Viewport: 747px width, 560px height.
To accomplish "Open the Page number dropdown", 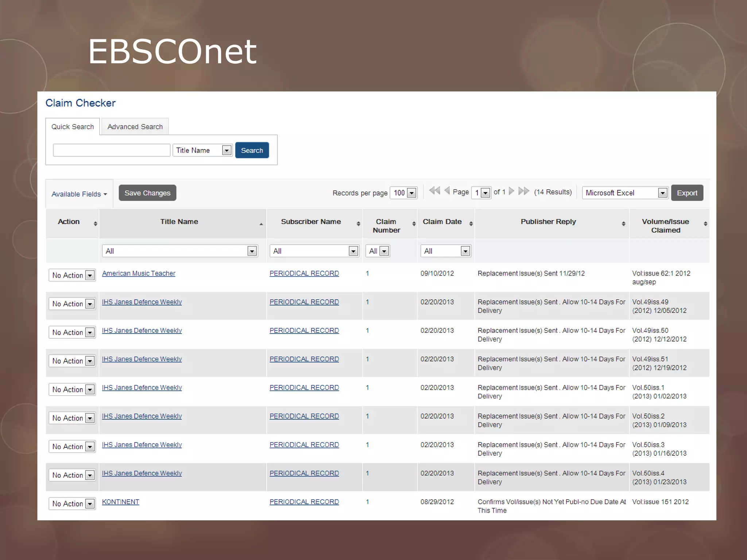I will pos(481,192).
